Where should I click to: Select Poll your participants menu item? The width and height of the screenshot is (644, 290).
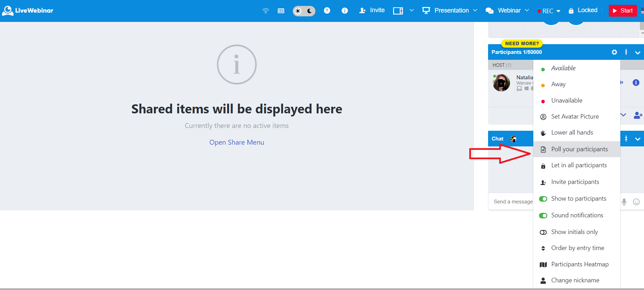579,149
